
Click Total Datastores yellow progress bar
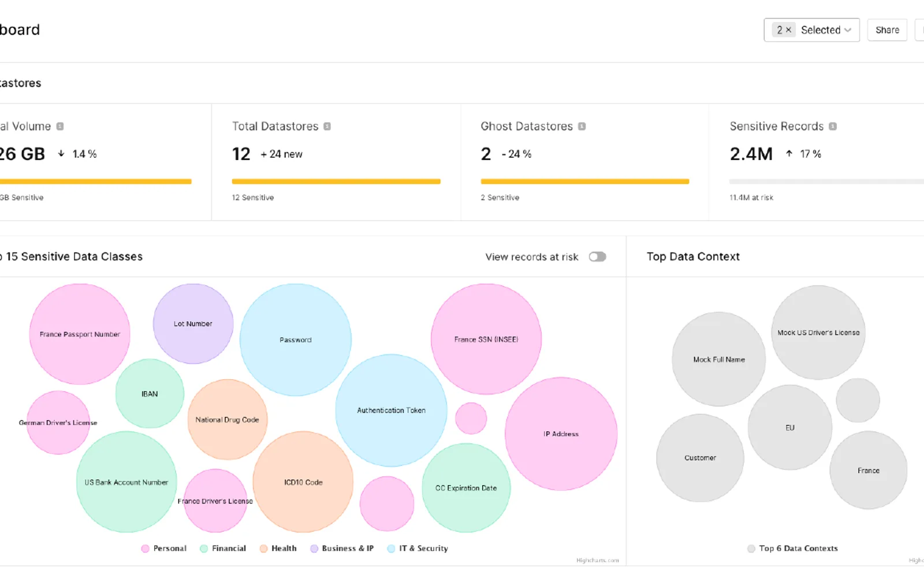pos(336,181)
